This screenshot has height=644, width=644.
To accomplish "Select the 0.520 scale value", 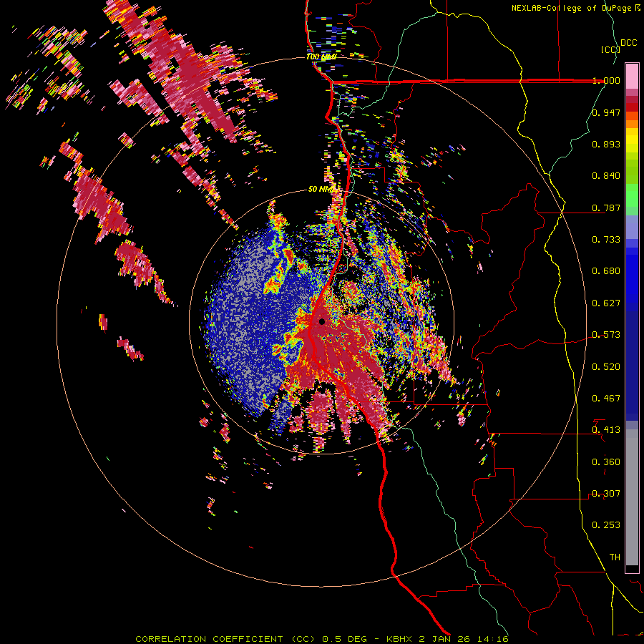I will [606, 367].
